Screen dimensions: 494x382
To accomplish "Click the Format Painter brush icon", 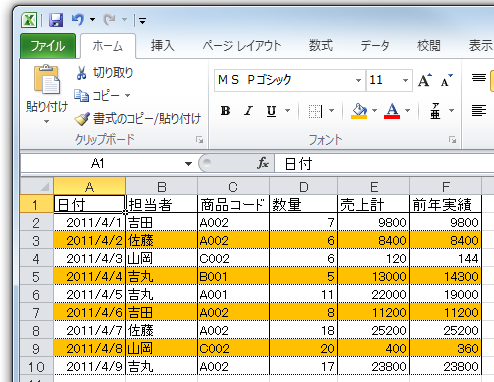I will tap(82, 118).
